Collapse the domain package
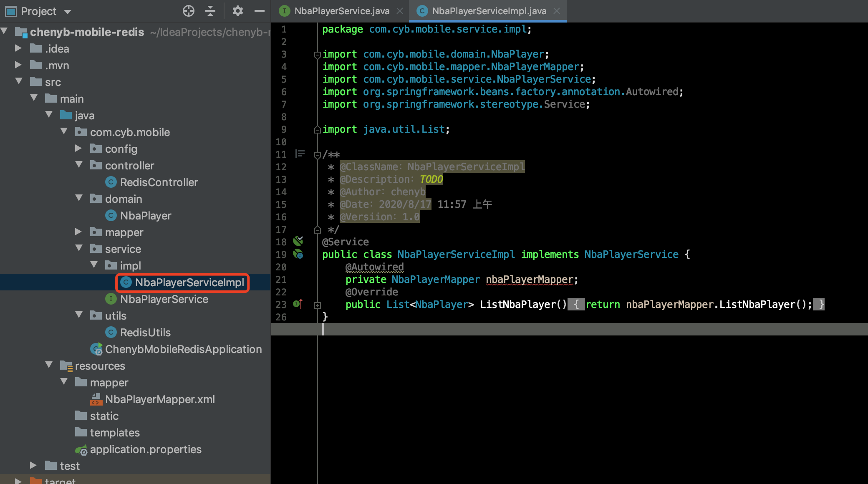The image size is (868, 484). (79, 198)
